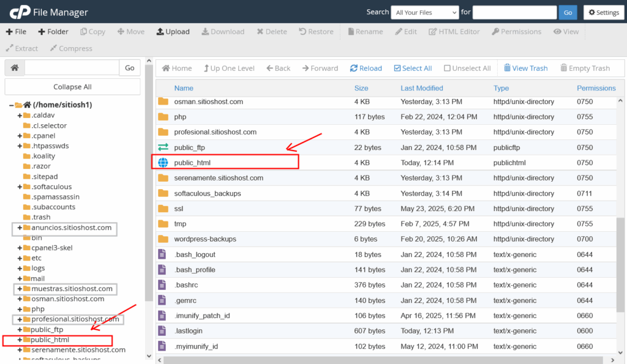Click the sidebar tree vertical scrollbar
Screen dimensions: 627x364
pos(149,182)
